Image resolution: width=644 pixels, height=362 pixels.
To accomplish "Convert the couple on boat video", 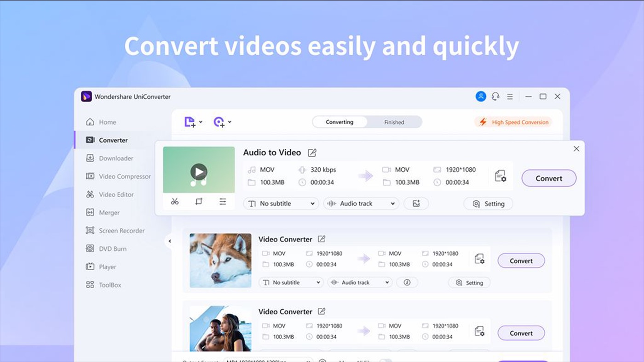I will (521, 334).
